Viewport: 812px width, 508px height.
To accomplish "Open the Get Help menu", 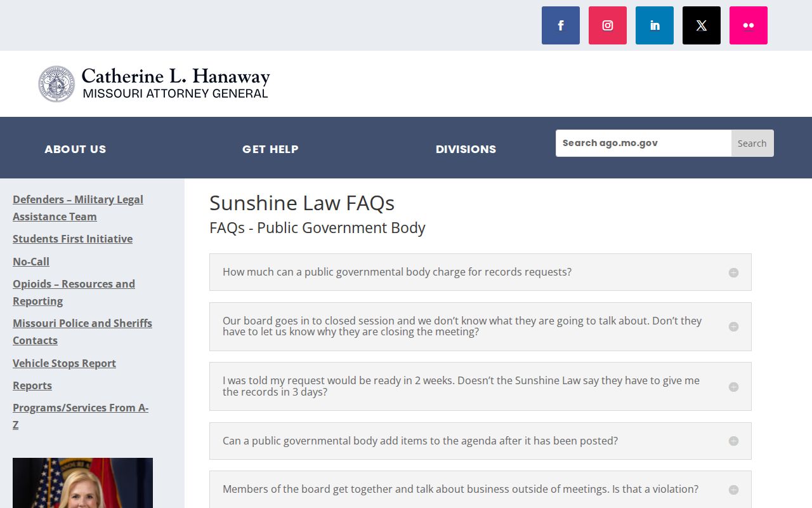I will (270, 149).
